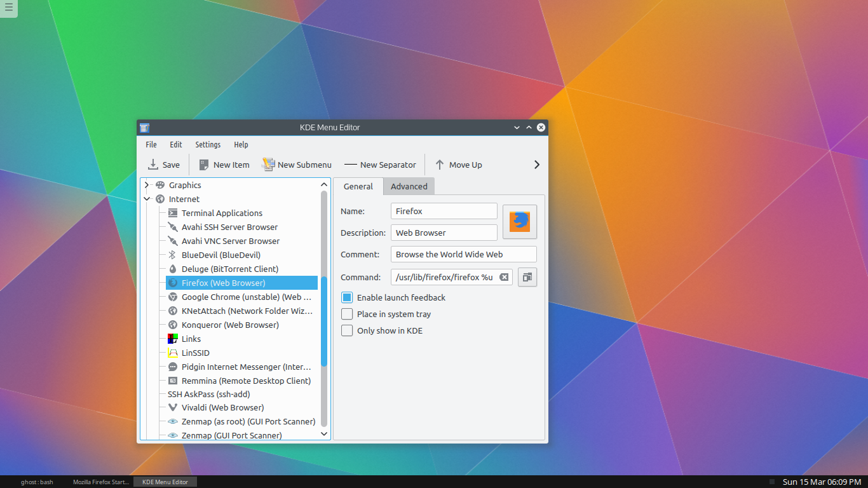The width and height of the screenshot is (868, 488).
Task: Select the Remmina icon
Action: point(172,381)
